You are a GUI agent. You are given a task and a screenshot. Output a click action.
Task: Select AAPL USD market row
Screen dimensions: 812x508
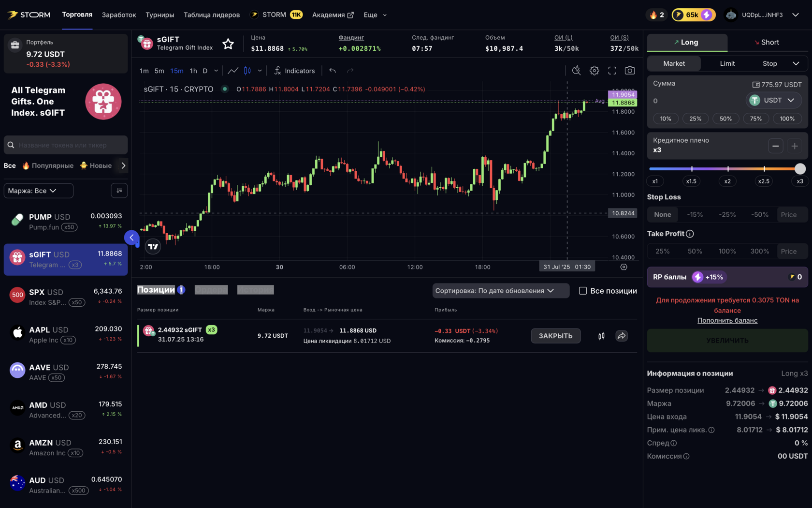(x=66, y=334)
